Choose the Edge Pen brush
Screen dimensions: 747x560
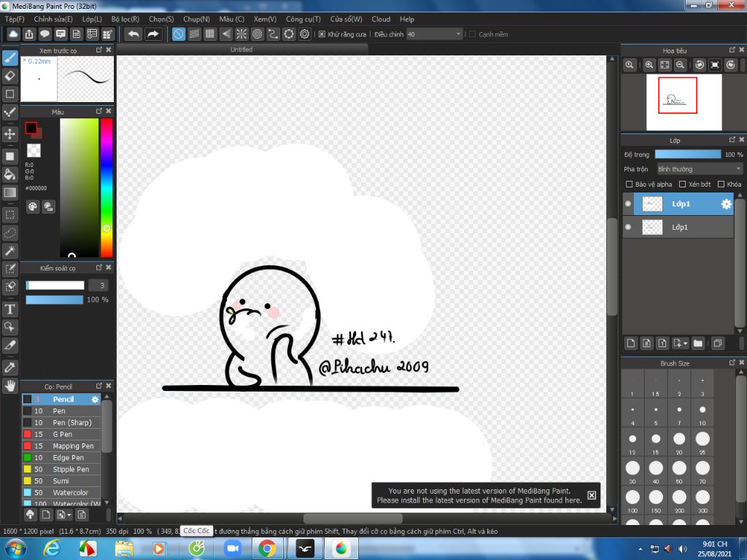tap(61, 458)
